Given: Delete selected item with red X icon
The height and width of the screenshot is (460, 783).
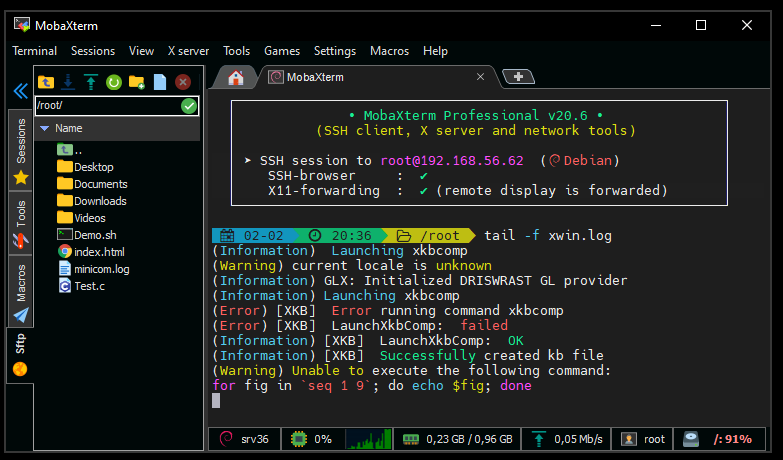Looking at the screenshot, I should (183, 82).
